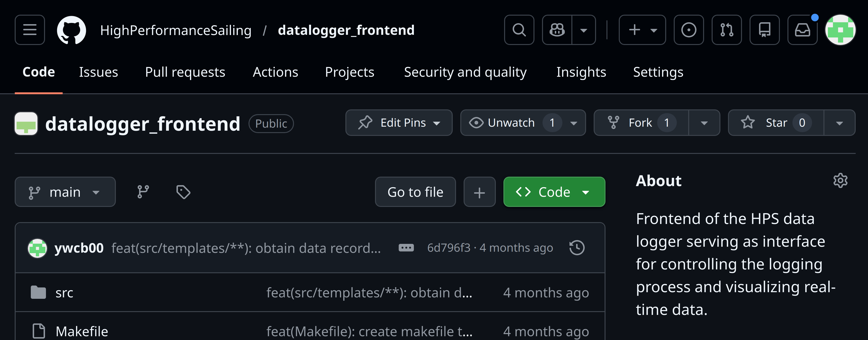
Task: Switch to the Pull requests tab
Action: coord(185,72)
